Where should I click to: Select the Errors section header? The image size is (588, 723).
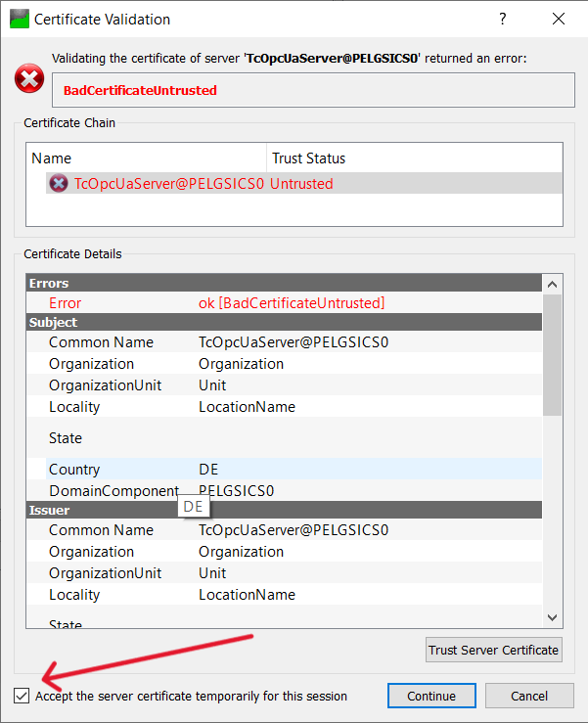point(284,283)
